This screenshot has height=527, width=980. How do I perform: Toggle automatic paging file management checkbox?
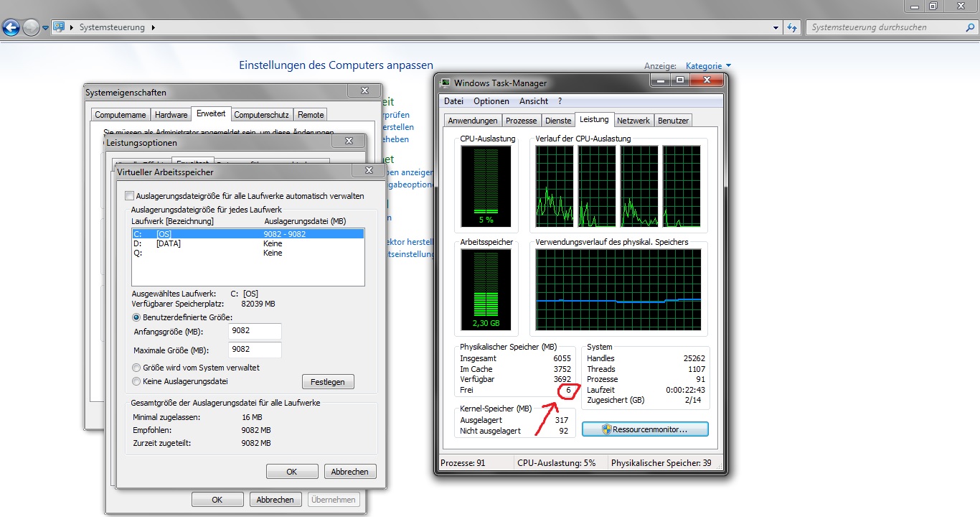coord(129,196)
